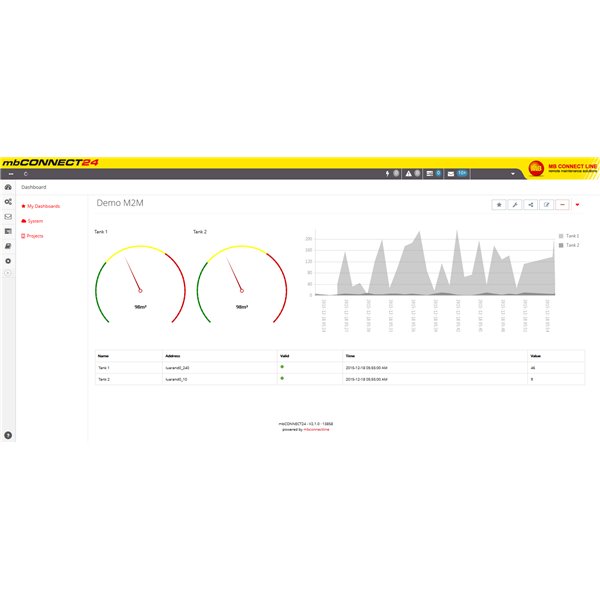Screen dimensions: 600x600
Task: Open the help question mark icon
Action: pos(8,435)
